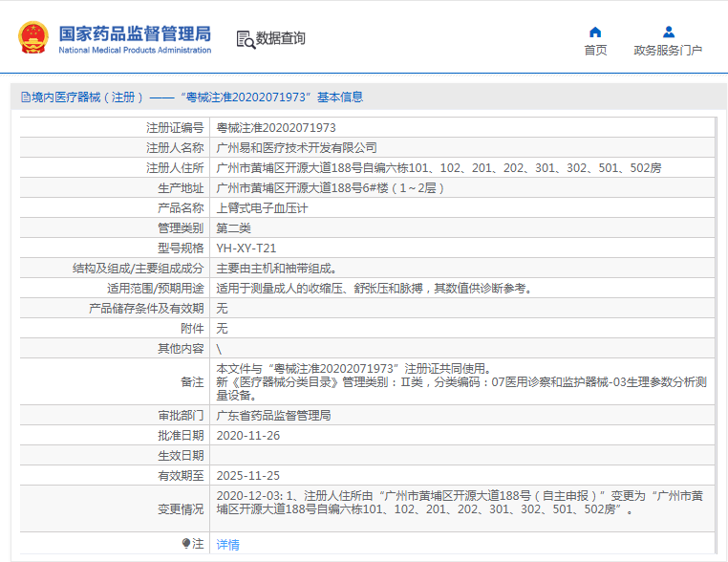Select 广州易和医疗技术开发有限公司 registrant name
Viewport: 728px width, 562px height.
point(296,148)
